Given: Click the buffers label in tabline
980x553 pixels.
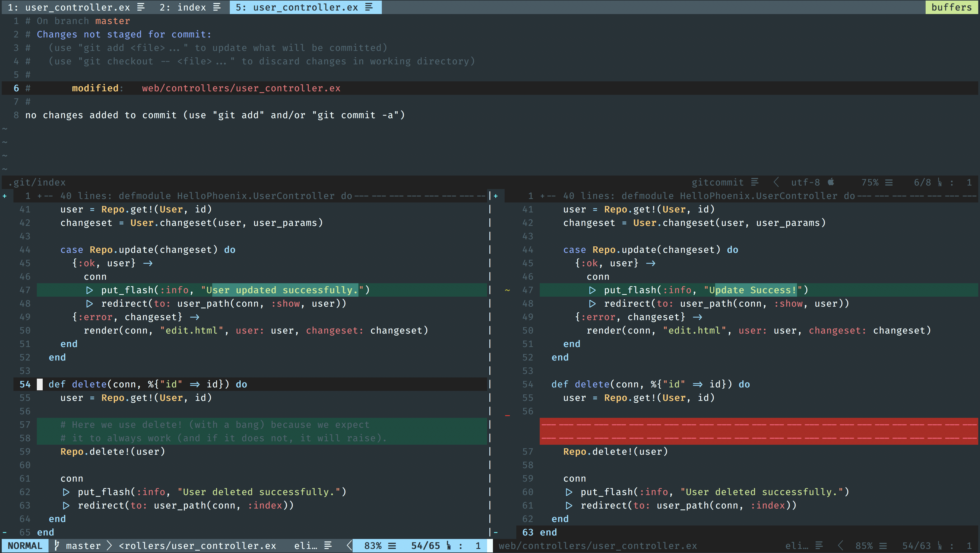Looking at the screenshot, I should tap(952, 7).
